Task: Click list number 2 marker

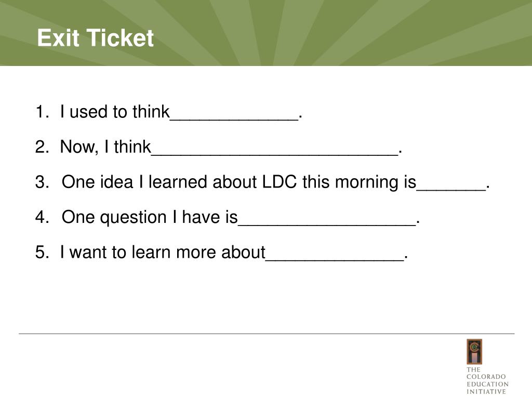Action: 42,147
